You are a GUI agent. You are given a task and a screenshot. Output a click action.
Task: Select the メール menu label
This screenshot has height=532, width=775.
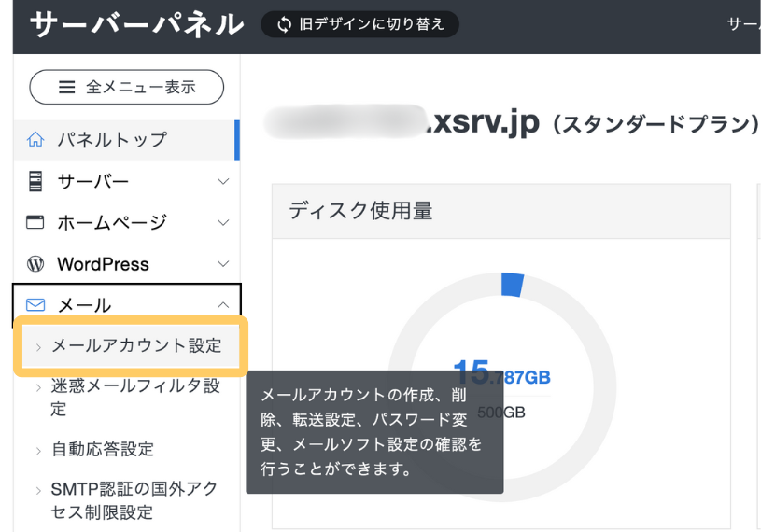coord(84,305)
